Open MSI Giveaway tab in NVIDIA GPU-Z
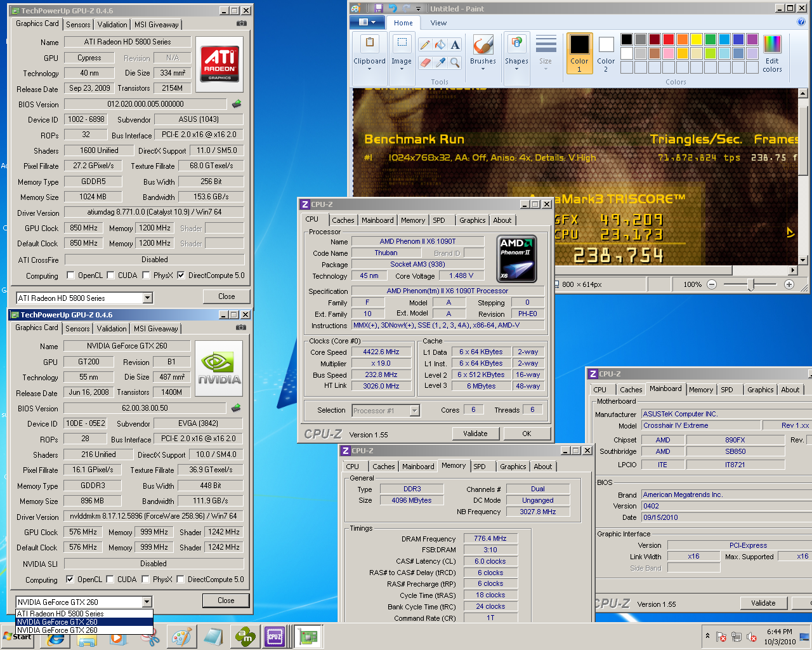Image resolution: width=812 pixels, height=650 pixels. (155, 329)
